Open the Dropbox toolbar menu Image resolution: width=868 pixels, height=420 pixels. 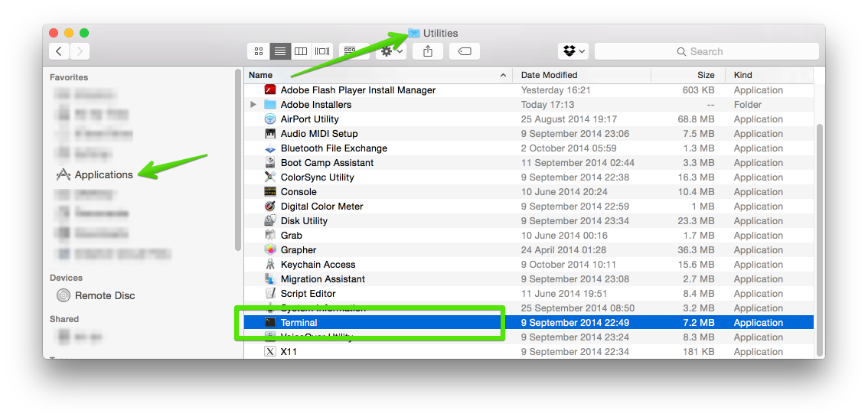tap(573, 51)
